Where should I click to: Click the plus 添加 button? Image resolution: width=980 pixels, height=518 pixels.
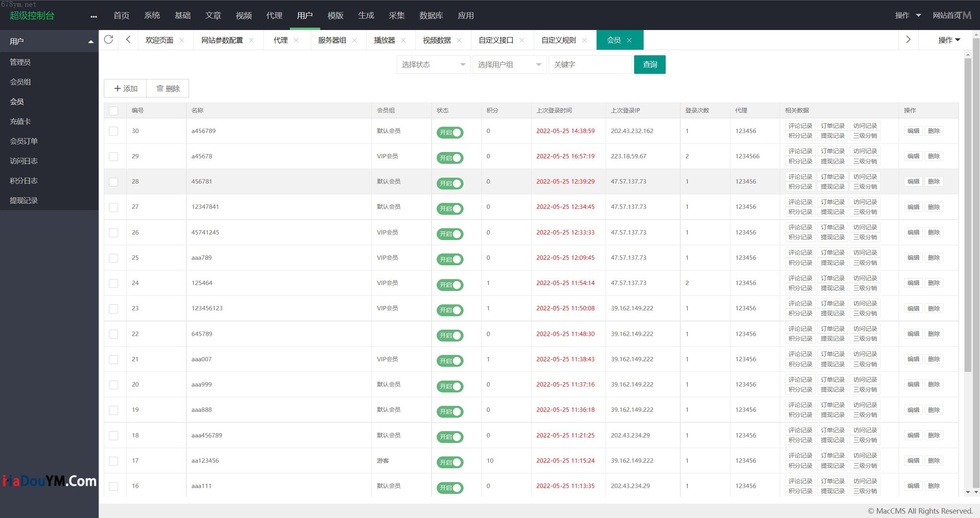coord(126,88)
